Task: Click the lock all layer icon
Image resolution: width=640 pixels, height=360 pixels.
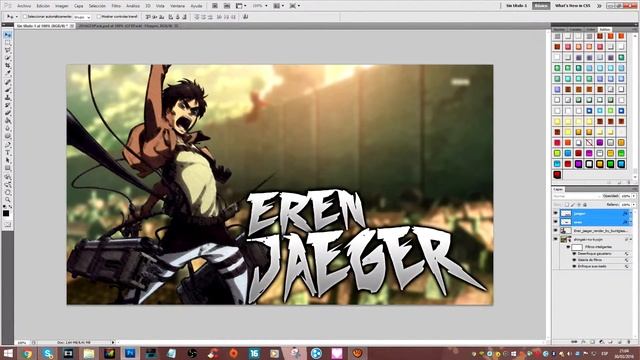Action: tap(585, 204)
